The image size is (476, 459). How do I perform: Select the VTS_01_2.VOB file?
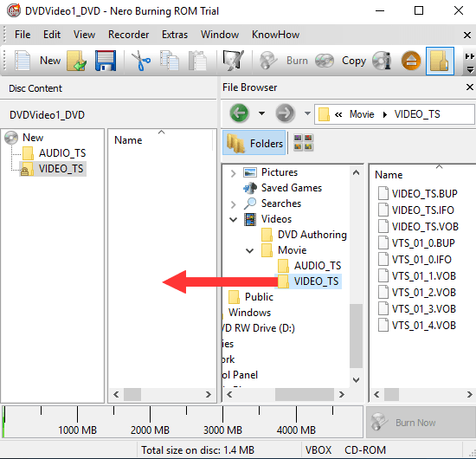tap(423, 293)
